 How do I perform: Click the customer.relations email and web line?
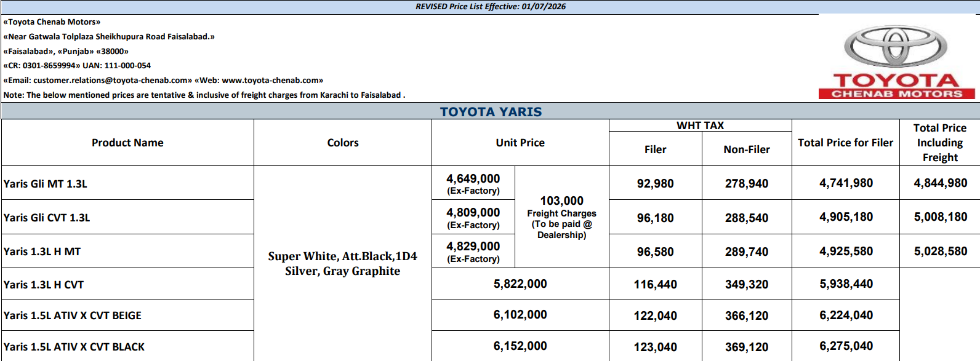click(163, 80)
